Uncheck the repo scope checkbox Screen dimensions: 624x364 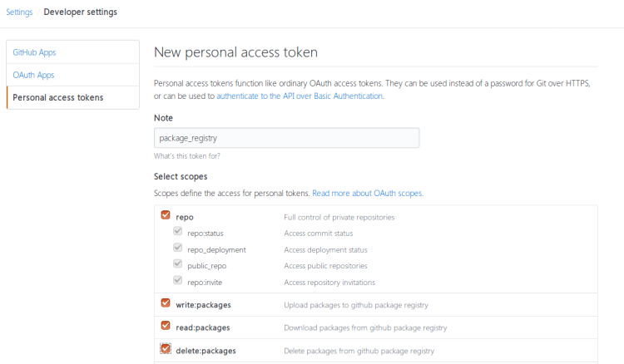point(166,216)
